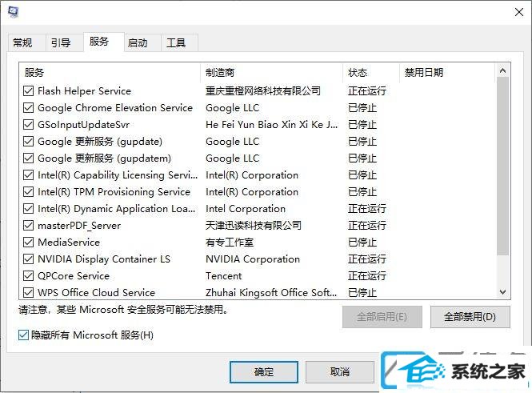Click the services list scrollbar thumb
The image size is (532, 393).
point(503,166)
